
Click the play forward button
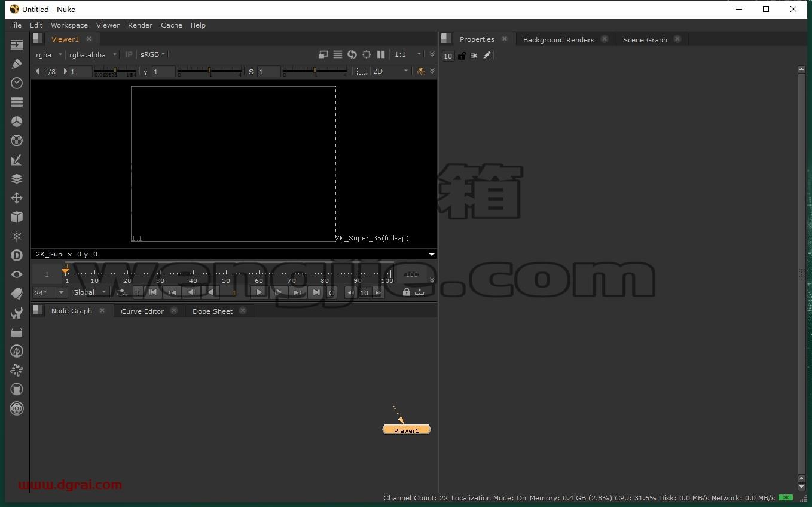pos(258,292)
